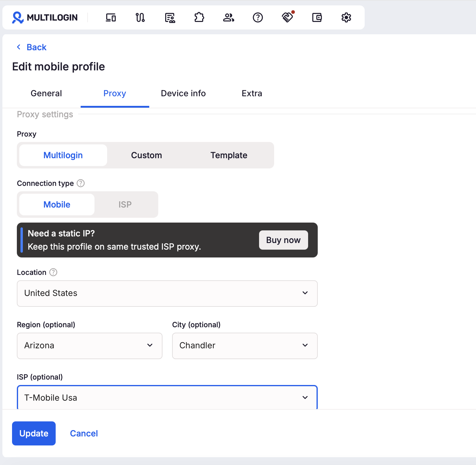The image size is (476, 465).
Task: Open the Region dropdown showing Arizona
Action: (x=90, y=346)
